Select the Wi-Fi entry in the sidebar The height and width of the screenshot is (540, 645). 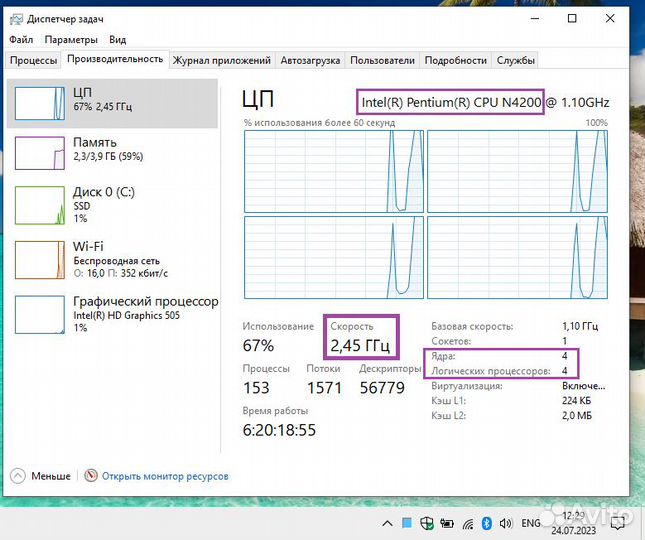112,260
